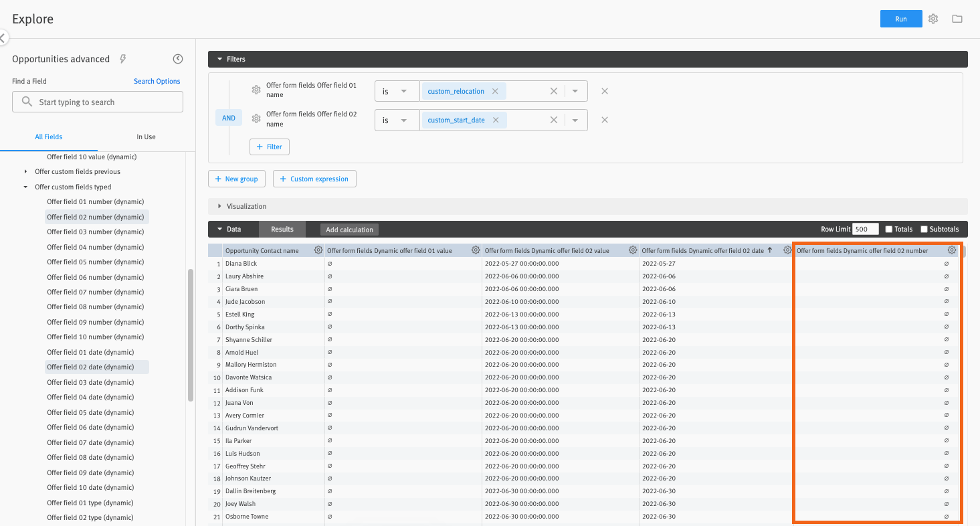Switch to the All Fields tab
This screenshot has width=980, height=526.
[49, 137]
